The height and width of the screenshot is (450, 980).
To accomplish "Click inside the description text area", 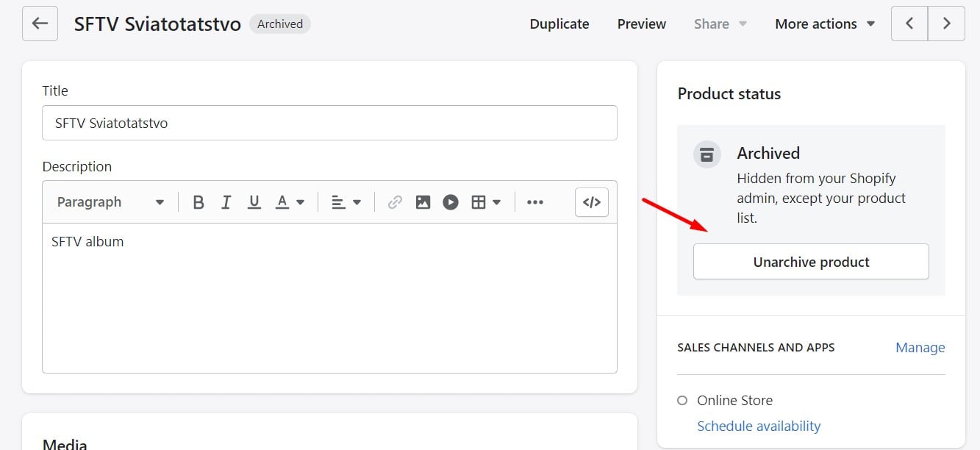I will pos(329,298).
